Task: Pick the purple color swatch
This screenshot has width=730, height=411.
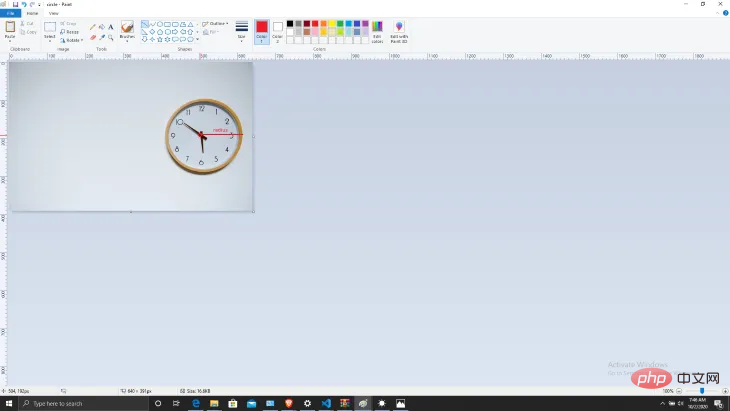Action: tap(365, 24)
